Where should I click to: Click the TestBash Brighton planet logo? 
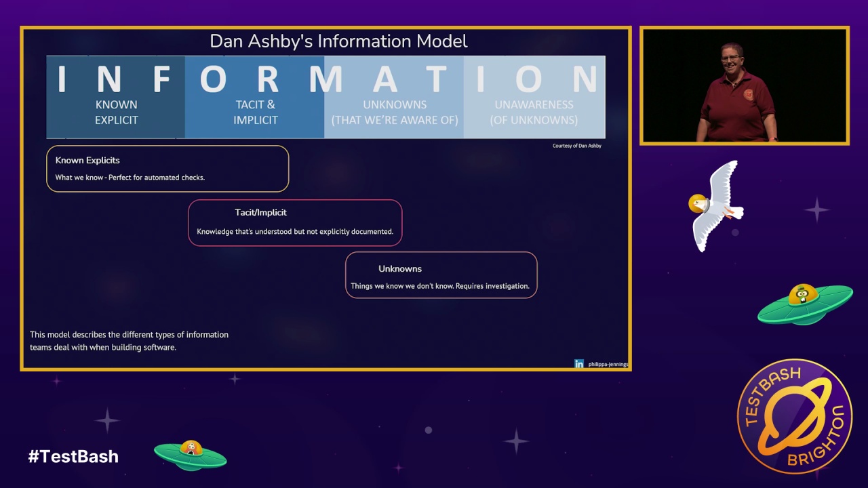[794, 416]
